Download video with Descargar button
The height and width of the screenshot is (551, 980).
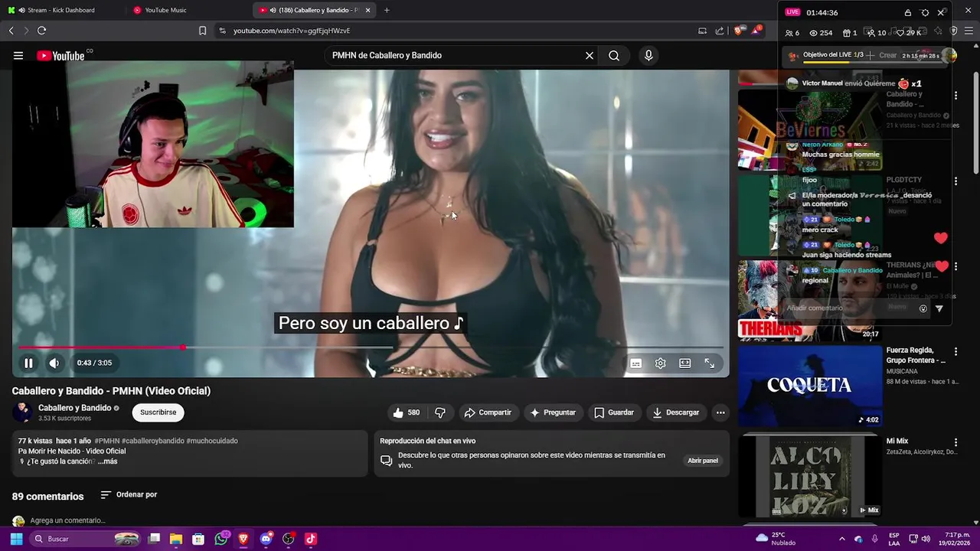[x=676, y=412]
